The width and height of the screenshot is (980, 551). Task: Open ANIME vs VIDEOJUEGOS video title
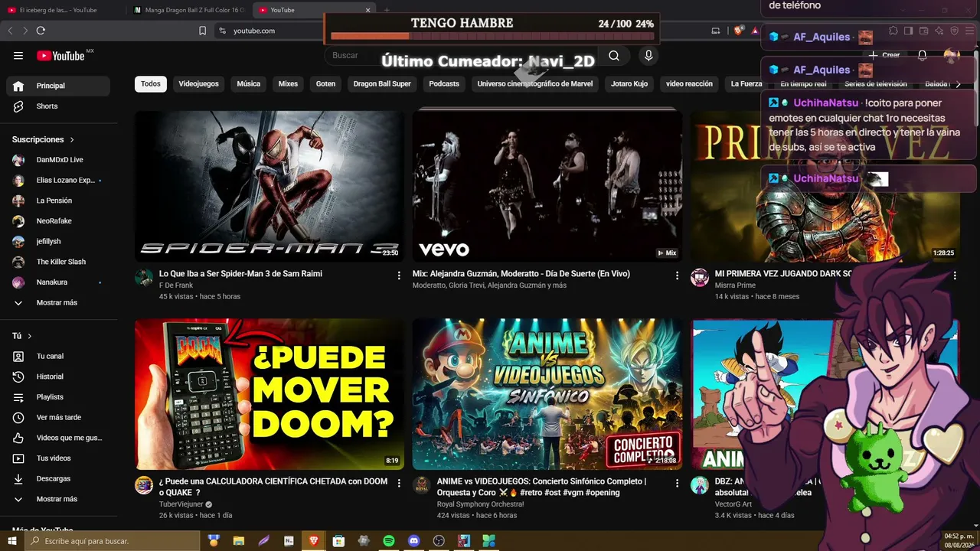click(x=541, y=487)
